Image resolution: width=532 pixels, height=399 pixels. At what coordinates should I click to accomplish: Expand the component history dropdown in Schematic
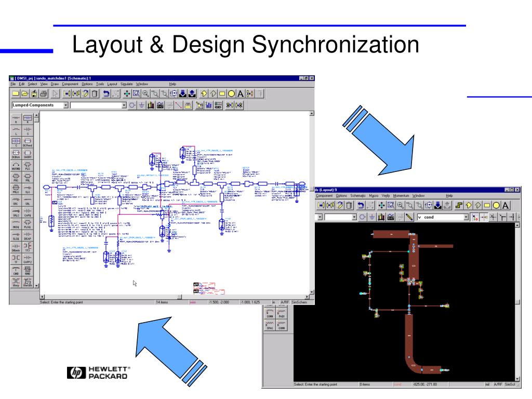pos(124,105)
